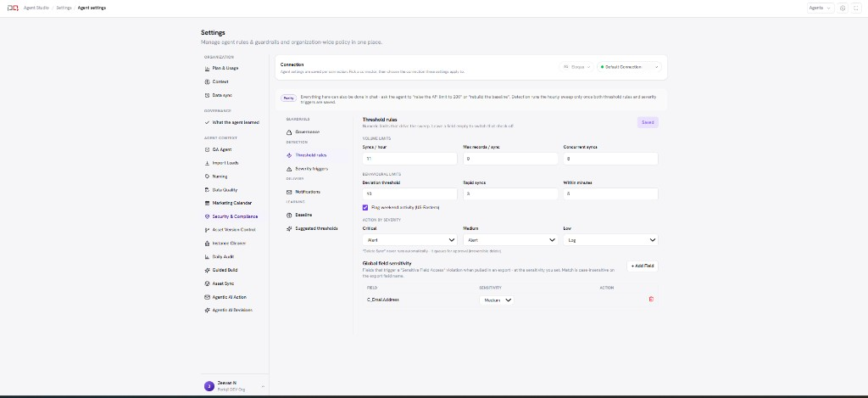Click the Agentic AI Decisions sparkle icon

tap(207, 311)
